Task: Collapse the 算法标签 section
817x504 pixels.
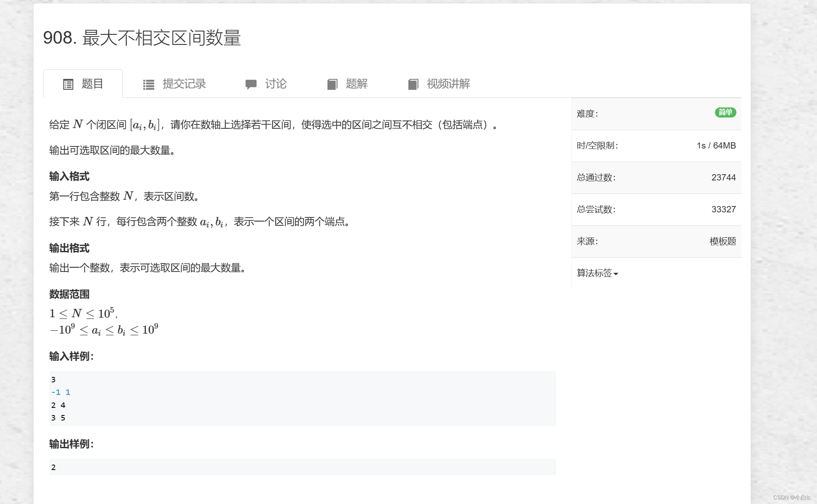Action: (597, 273)
